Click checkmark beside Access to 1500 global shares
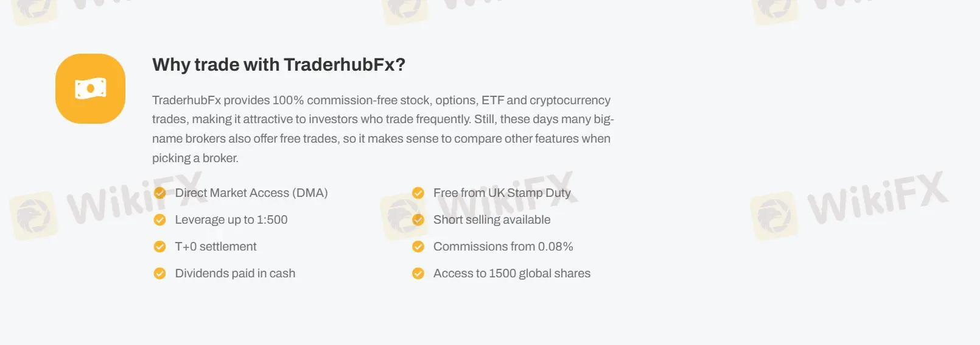980x345 pixels. pos(418,274)
